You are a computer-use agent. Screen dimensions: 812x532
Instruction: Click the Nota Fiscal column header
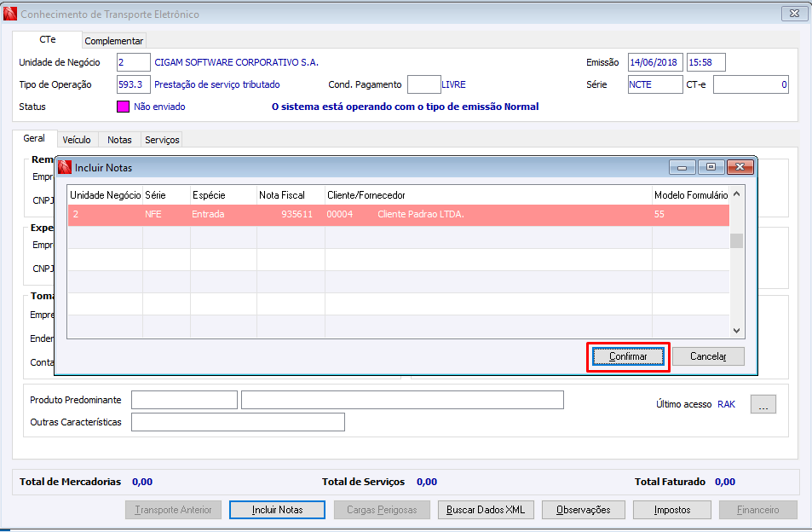click(x=291, y=195)
